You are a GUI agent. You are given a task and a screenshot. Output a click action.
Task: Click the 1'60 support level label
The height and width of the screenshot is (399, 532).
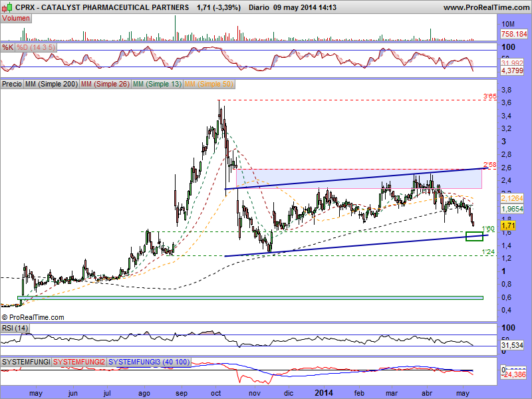tap(488, 228)
